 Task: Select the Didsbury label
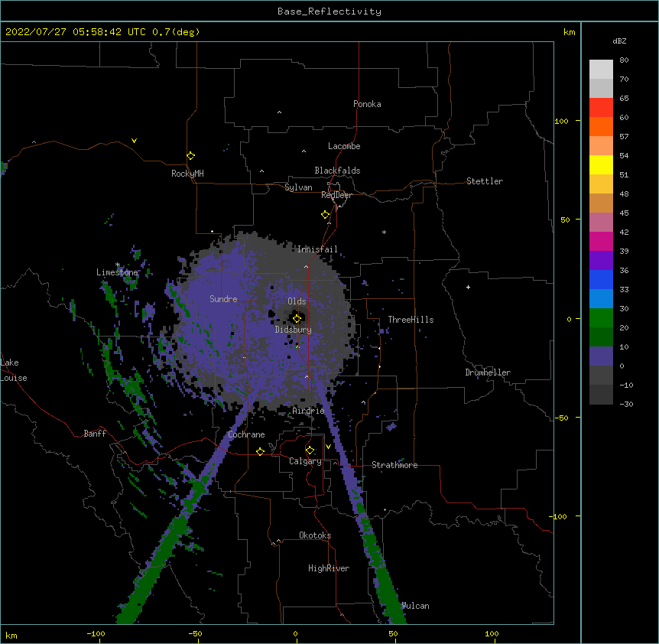tap(294, 330)
